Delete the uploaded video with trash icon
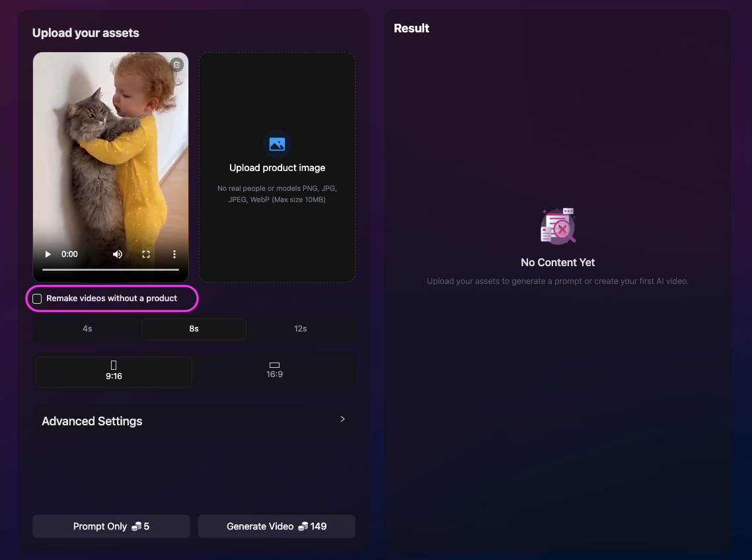Screen dimensions: 752x560 pyautogui.click(x=176, y=65)
